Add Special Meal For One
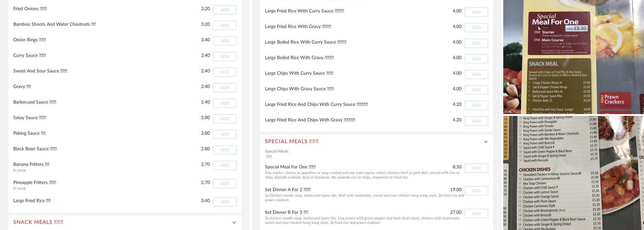Screen dimensions: 644x230 click(x=476, y=168)
